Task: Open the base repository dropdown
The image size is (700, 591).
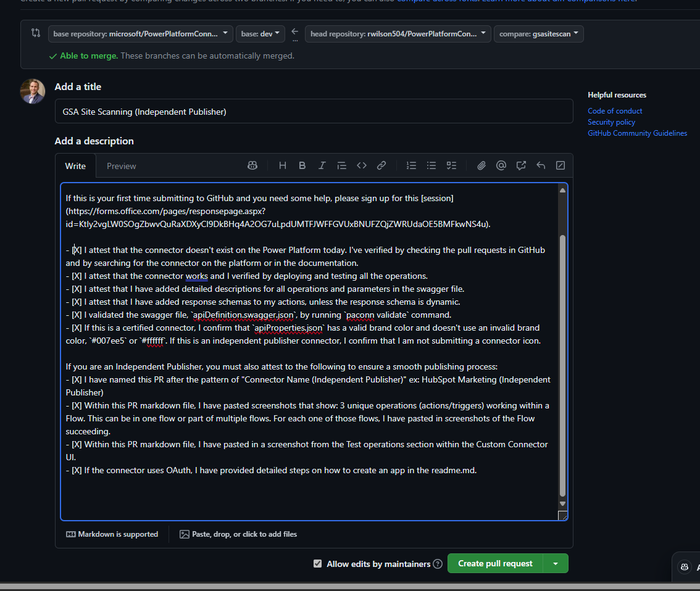Action: click(x=141, y=34)
